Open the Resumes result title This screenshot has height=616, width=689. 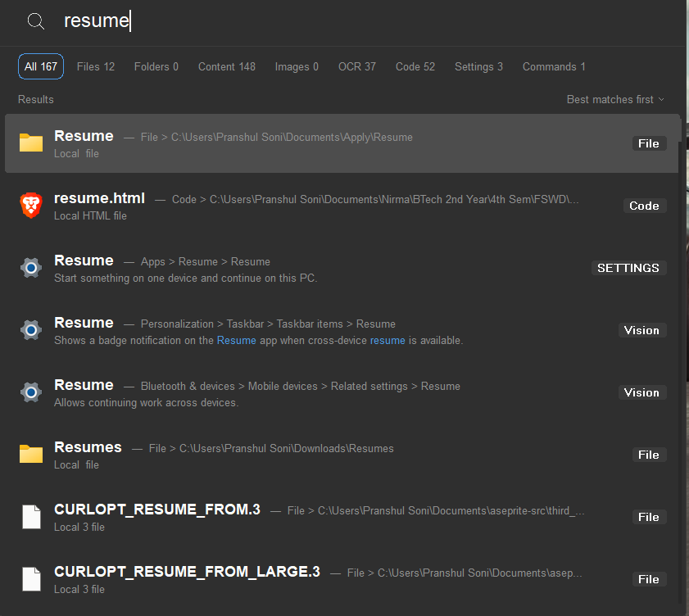point(88,447)
